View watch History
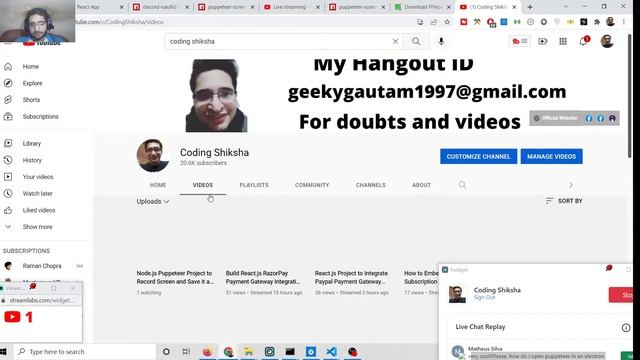Screen dimensions: 640x360 pyautogui.click(x=32, y=160)
